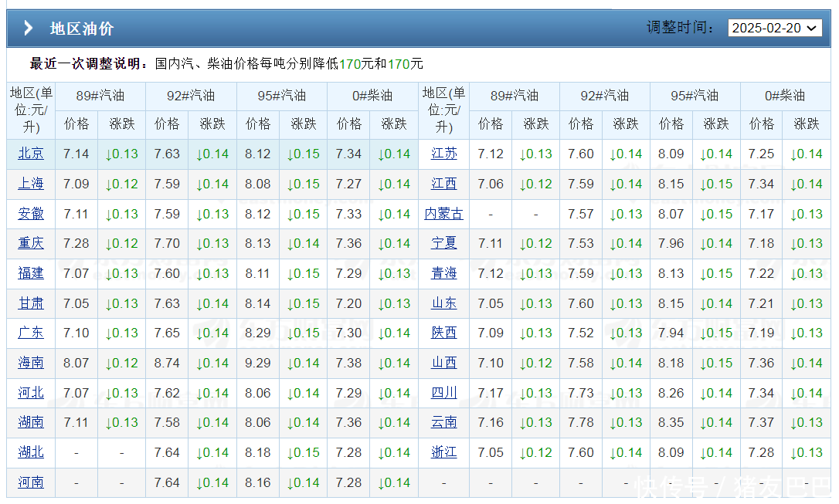839x504 pixels.
Task: Go to the 福建 region link
Action: click(31, 273)
